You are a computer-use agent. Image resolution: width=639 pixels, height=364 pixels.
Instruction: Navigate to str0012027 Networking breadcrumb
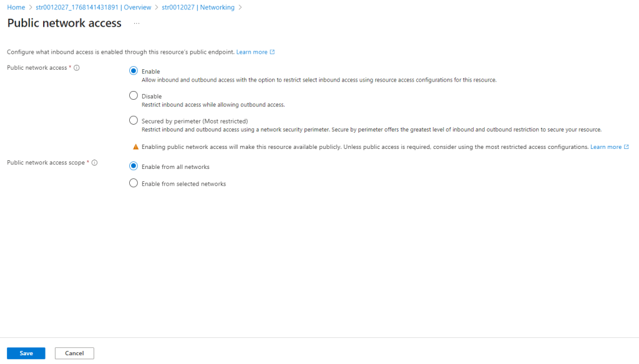[x=198, y=7]
